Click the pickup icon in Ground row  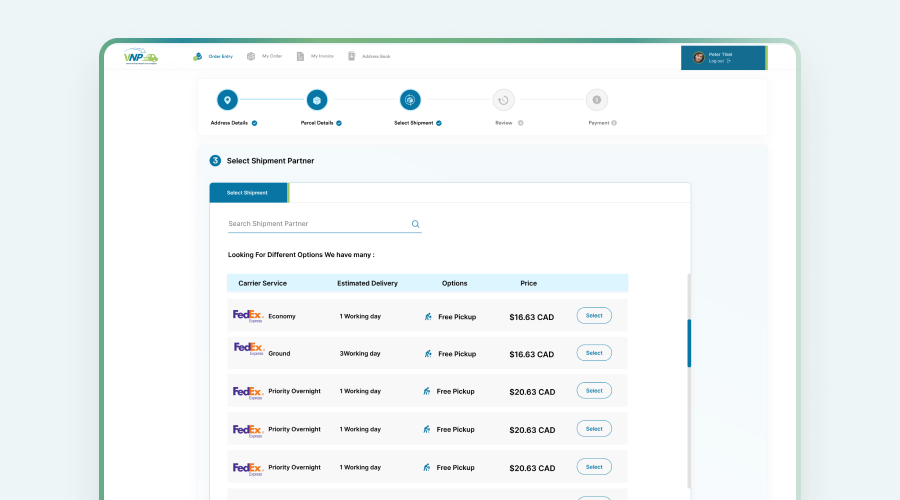pos(428,354)
